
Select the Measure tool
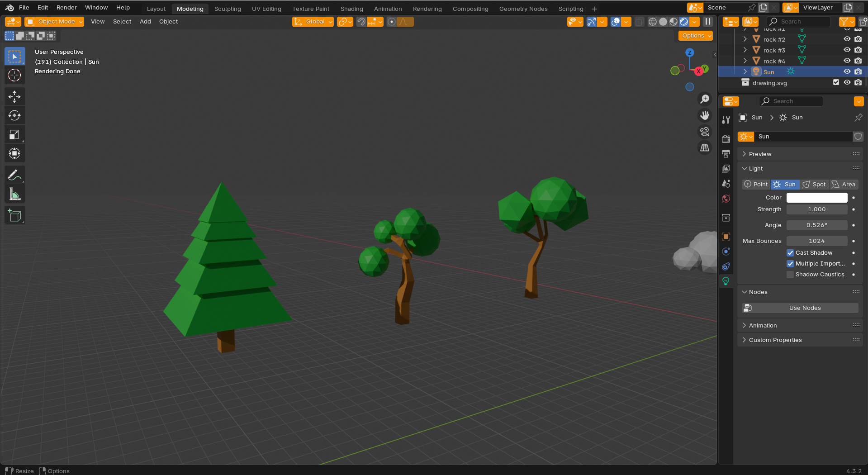point(14,194)
